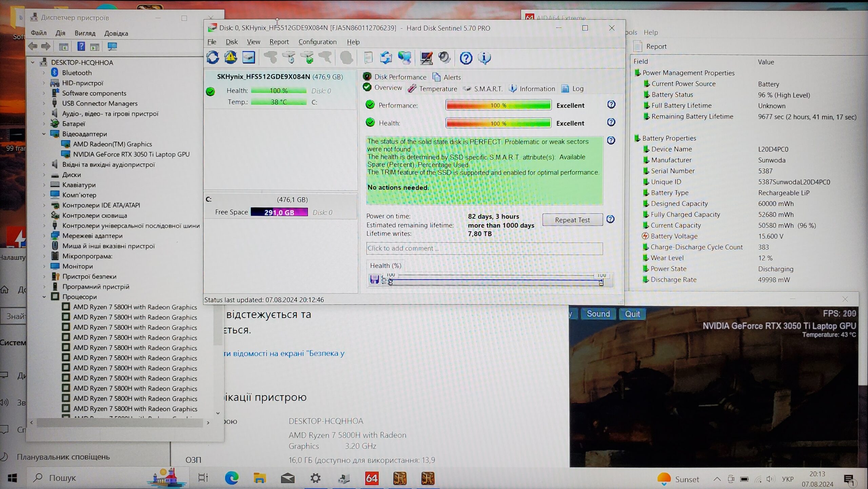Screen dimensions: 868x489
Task: Collapse the Відеоадаптери tree node
Action: (x=44, y=134)
